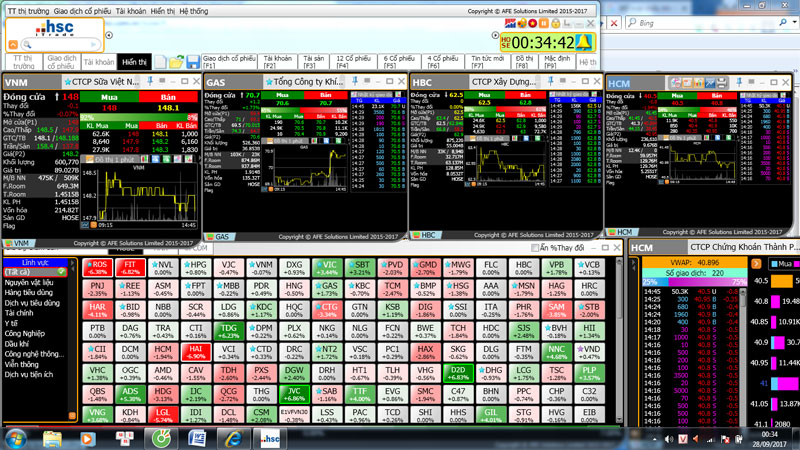The width and height of the screenshot is (800, 450).
Task: Open the Hệ thống menu
Action: 194,11
